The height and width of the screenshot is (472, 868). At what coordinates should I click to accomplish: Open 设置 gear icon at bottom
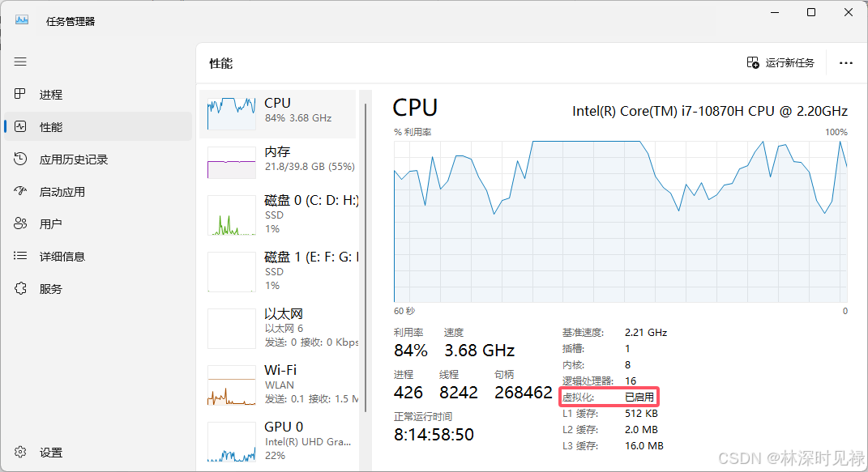coord(20,452)
